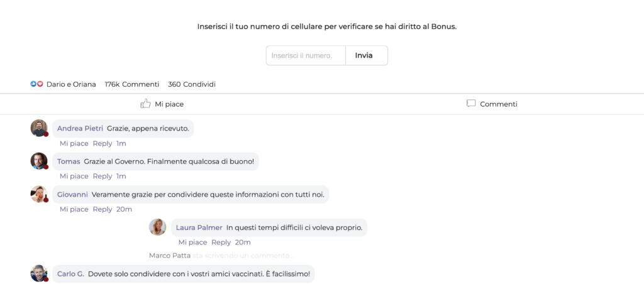Reply to Tomas's comment
644x284 pixels.
(x=103, y=176)
